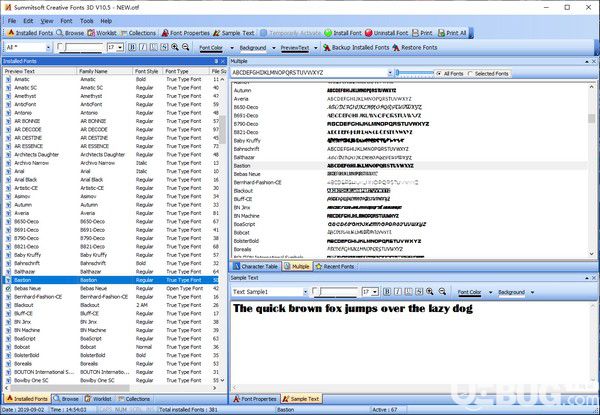Open the Text Sample1 dropdown
The image size is (600, 415).
point(305,292)
